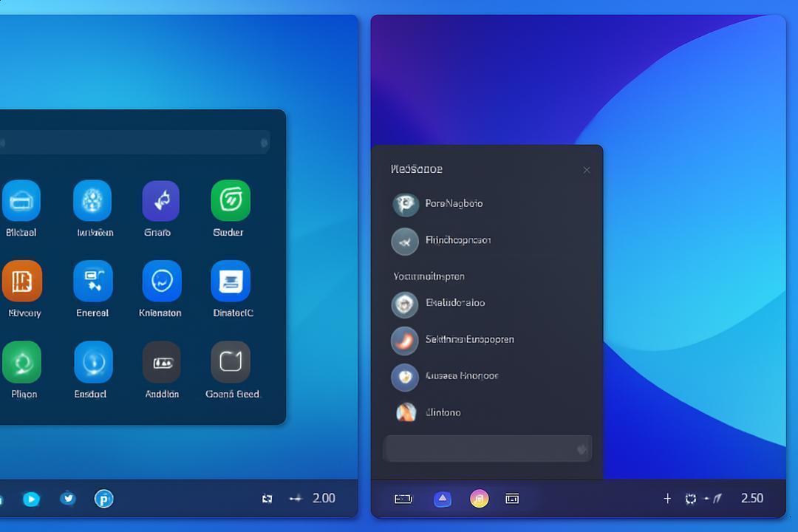Viewport: 798px width, 532px height.
Task: Close the contacts panel with the X
Action: click(x=587, y=170)
